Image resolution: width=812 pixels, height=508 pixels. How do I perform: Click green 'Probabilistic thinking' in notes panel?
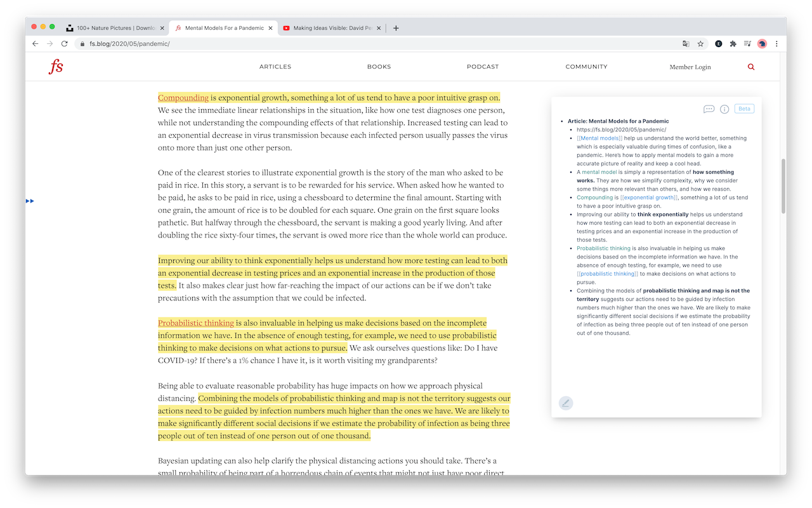603,248
